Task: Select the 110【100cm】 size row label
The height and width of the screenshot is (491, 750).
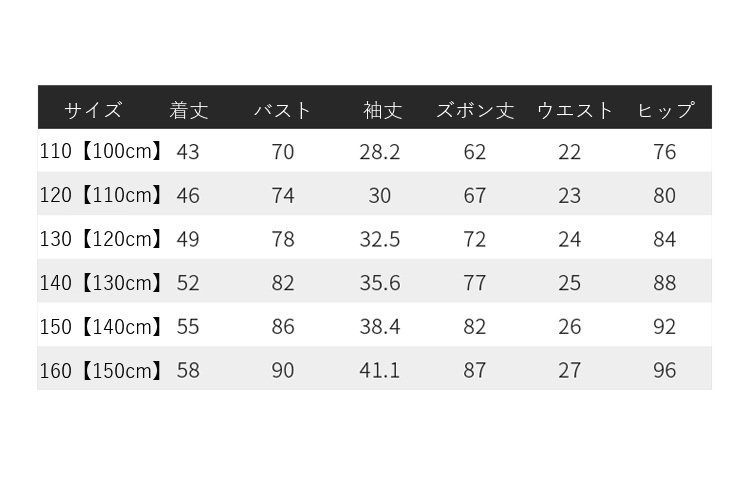Action: coord(101,152)
